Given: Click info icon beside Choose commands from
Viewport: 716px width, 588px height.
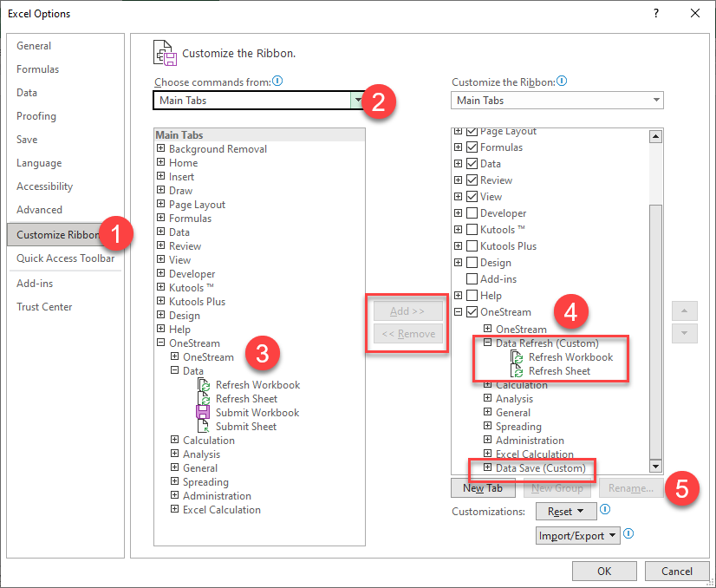Looking at the screenshot, I should (x=277, y=81).
